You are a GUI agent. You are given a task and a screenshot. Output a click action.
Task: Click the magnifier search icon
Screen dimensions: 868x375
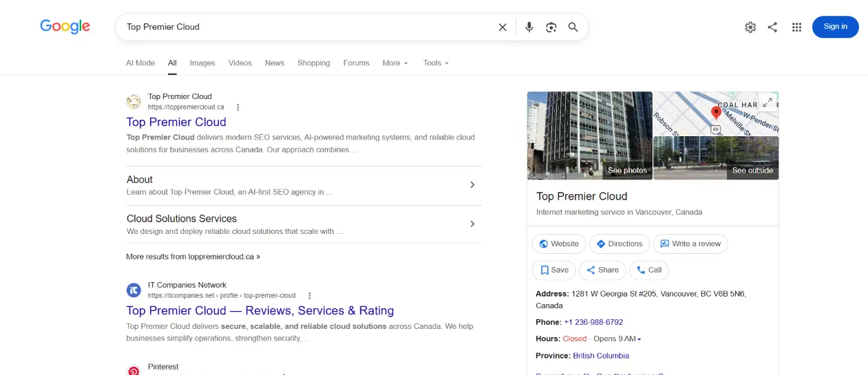[x=573, y=27]
